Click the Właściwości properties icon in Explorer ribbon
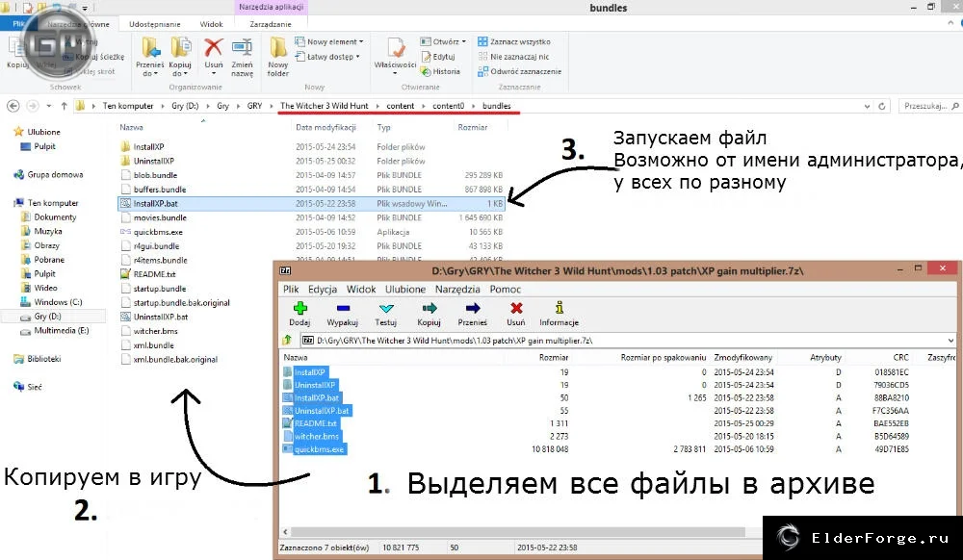 click(395, 47)
